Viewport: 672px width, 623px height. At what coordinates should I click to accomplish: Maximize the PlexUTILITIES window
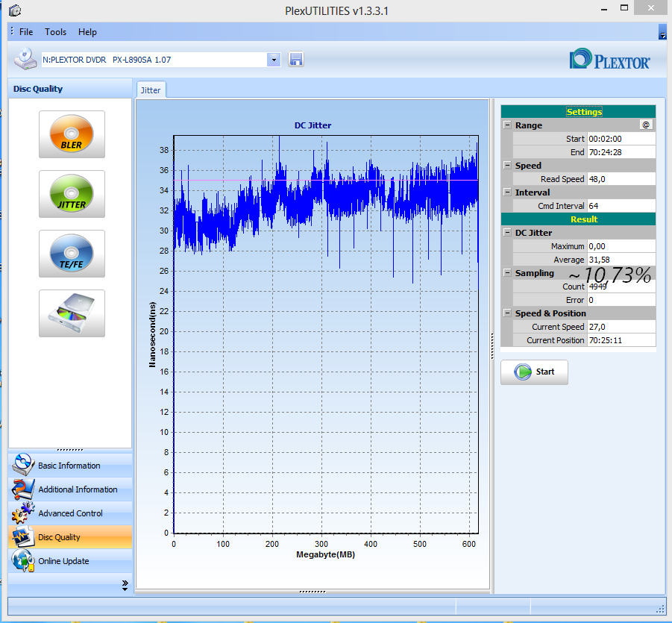(624, 7)
